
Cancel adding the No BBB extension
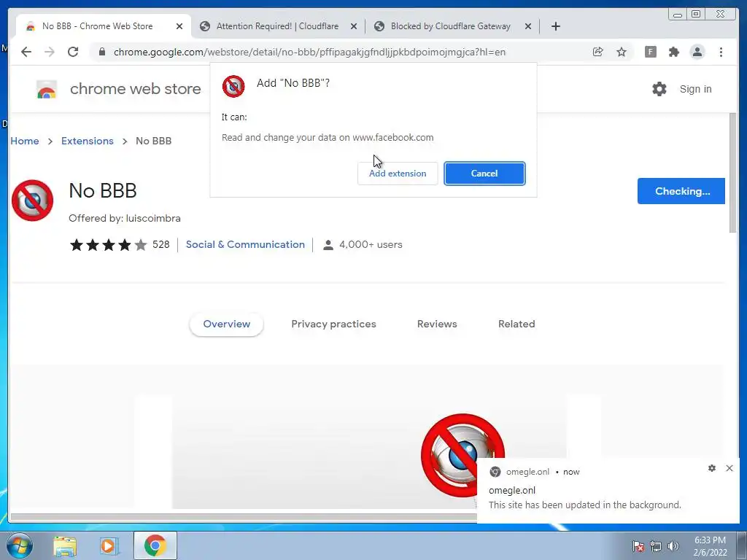[x=484, y=174]
